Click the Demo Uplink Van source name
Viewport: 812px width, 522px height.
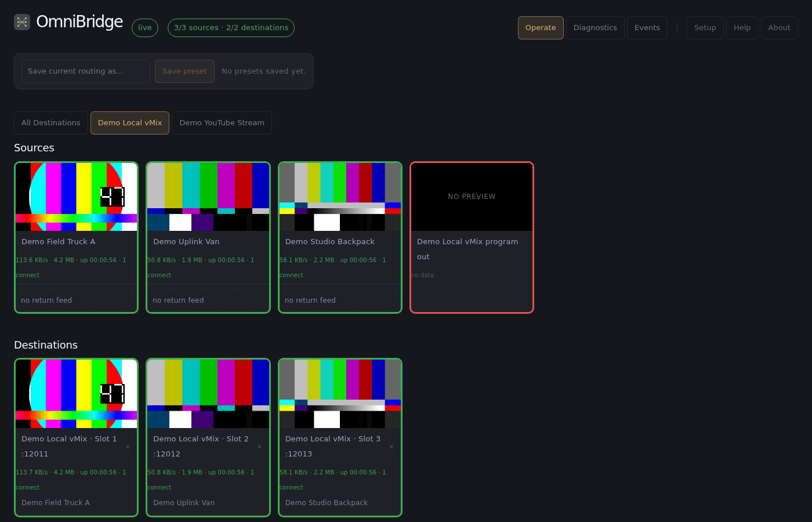(186, 242)
